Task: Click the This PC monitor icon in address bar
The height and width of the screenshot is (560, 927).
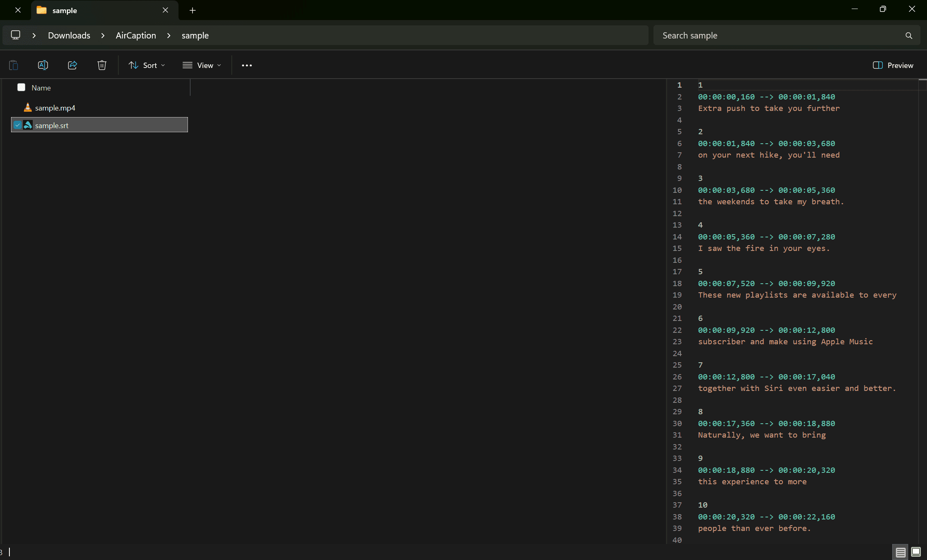Action: point(16,35)
